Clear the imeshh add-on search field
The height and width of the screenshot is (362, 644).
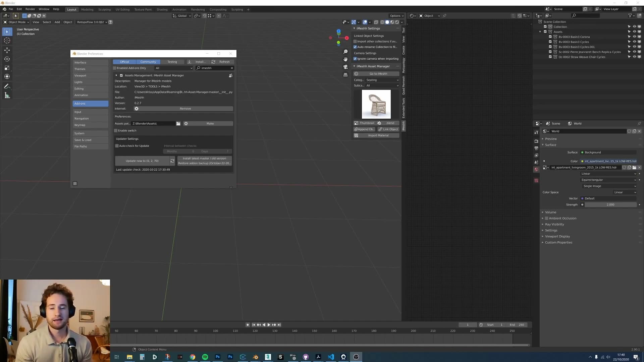click(231, 68)
